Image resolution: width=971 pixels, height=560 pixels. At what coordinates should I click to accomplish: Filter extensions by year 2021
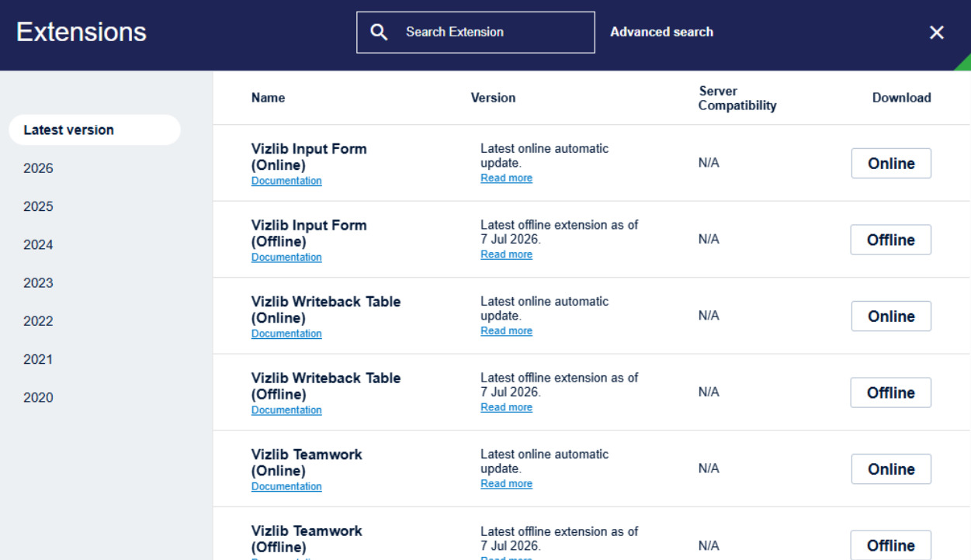[39, 359]
